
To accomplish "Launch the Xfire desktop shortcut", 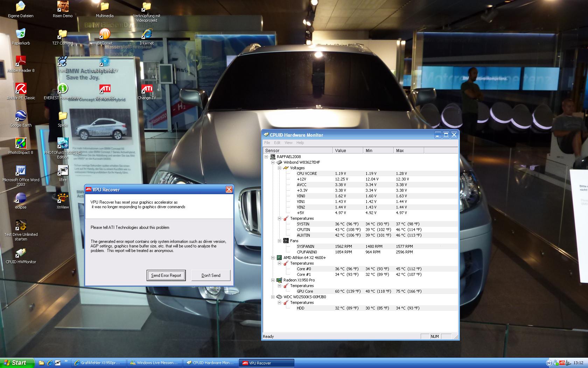I will pos(63,173).
